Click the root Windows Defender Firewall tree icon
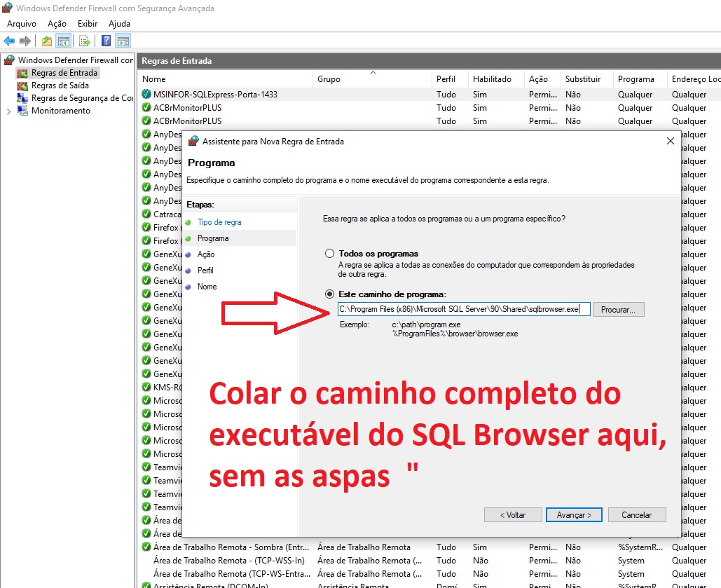721x588 pixels. coord(9,60)
